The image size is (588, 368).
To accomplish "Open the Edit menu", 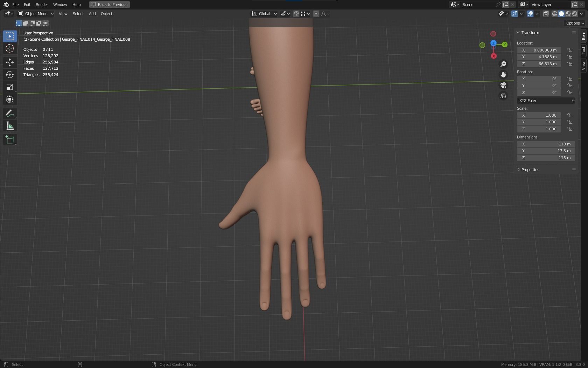I will 27,5.
